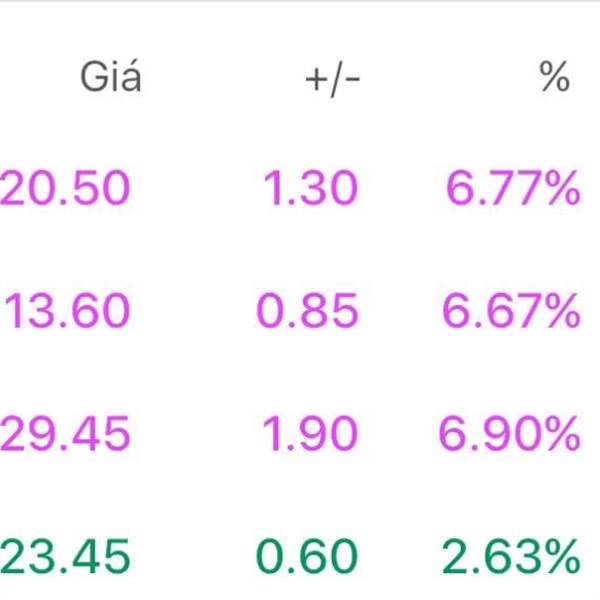Select the 20.50 price cell

point(65,188)
